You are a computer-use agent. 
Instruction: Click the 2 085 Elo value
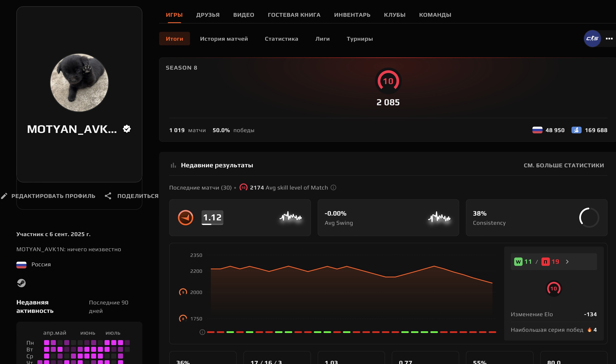point(388,102)
